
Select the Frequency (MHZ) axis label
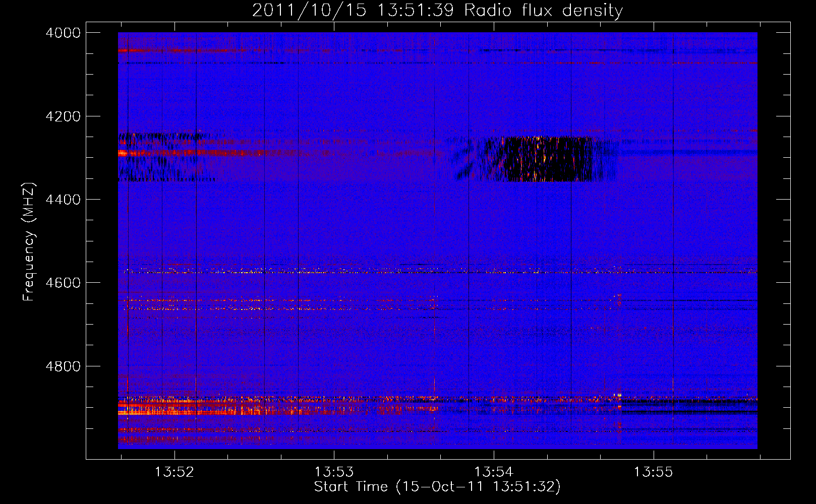[28, 242]
